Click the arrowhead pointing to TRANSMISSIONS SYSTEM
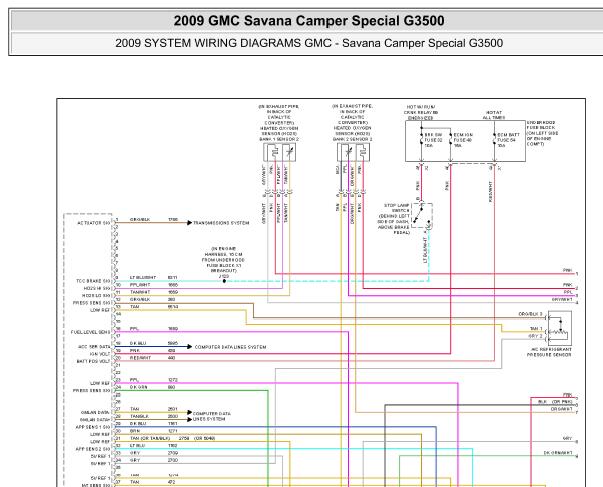 tap(189, 223)
